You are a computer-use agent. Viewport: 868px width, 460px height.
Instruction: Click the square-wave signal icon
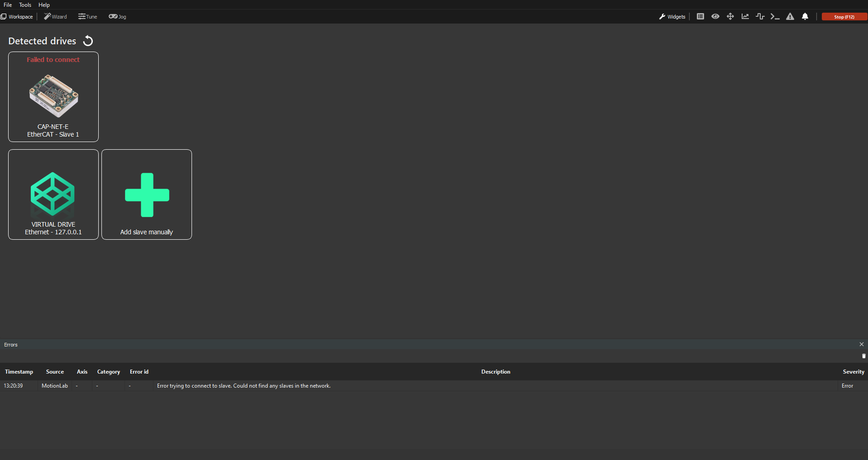coord(760,17)
